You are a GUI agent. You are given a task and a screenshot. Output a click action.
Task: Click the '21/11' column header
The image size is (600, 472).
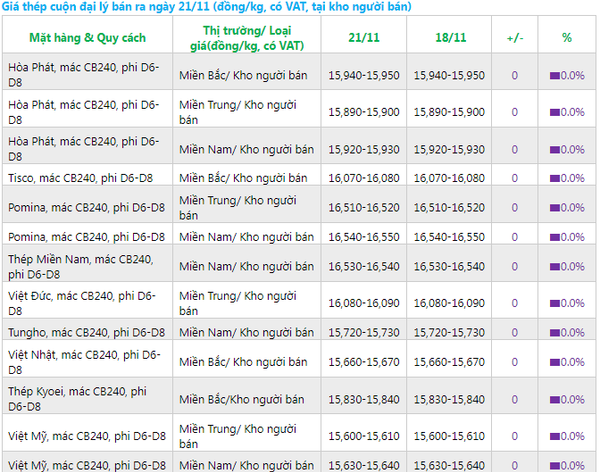coord(364,38)
